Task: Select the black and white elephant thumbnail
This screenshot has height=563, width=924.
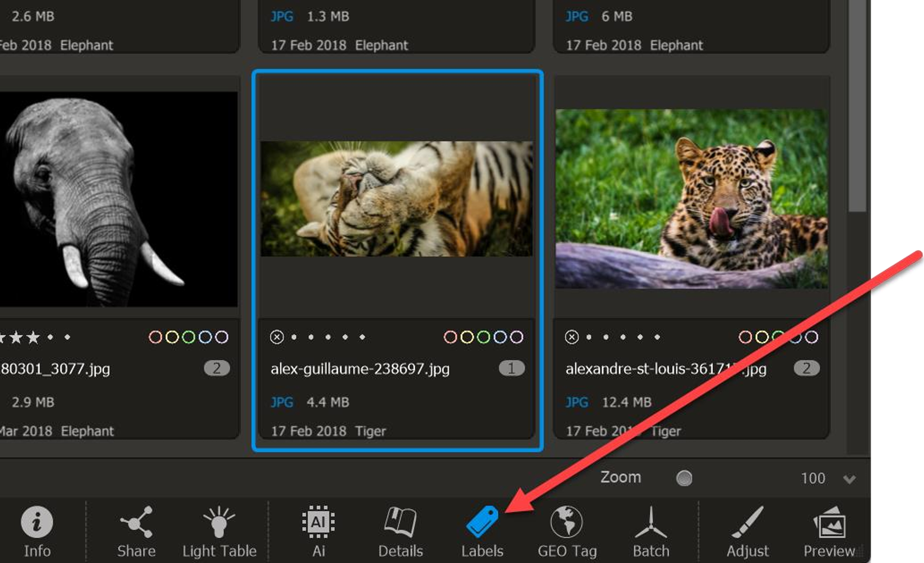Action: point(119,199)
